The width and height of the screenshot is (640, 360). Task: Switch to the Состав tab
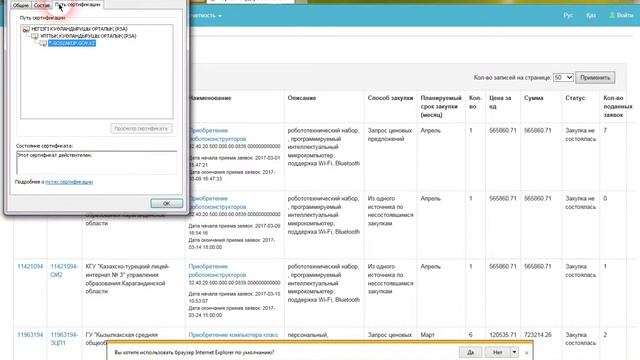point(42,5)
